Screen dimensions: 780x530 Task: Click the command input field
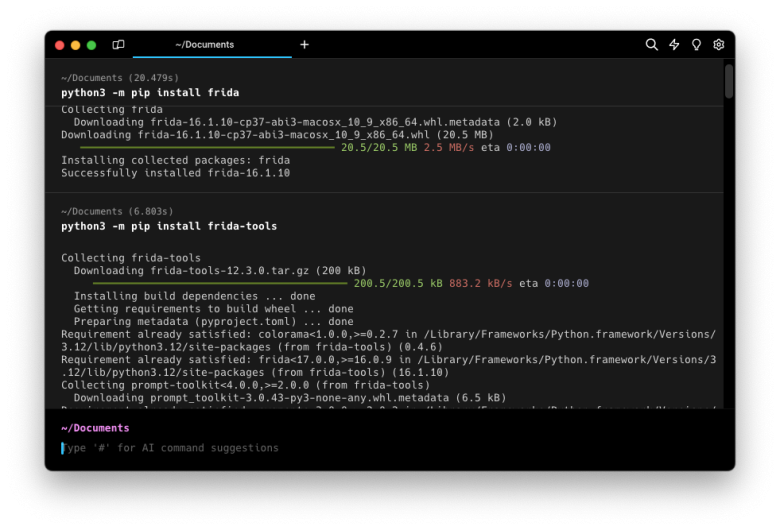[390, 448]
